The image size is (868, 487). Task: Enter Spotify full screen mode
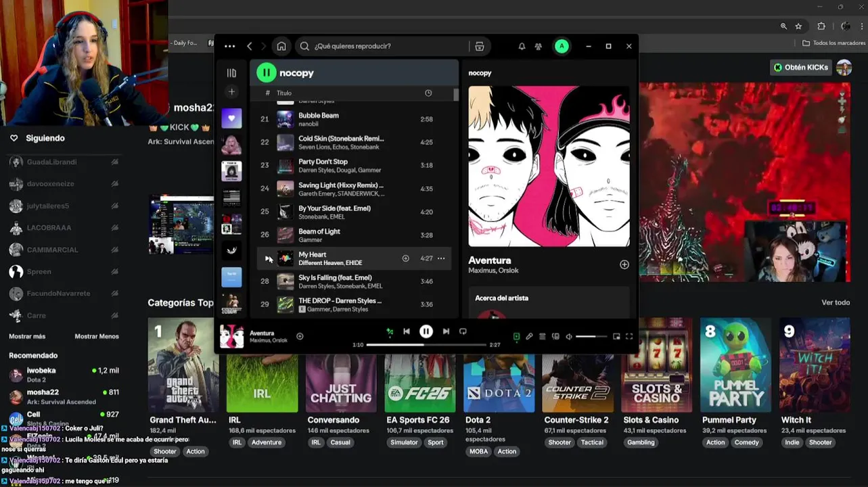tap(629, 336)
